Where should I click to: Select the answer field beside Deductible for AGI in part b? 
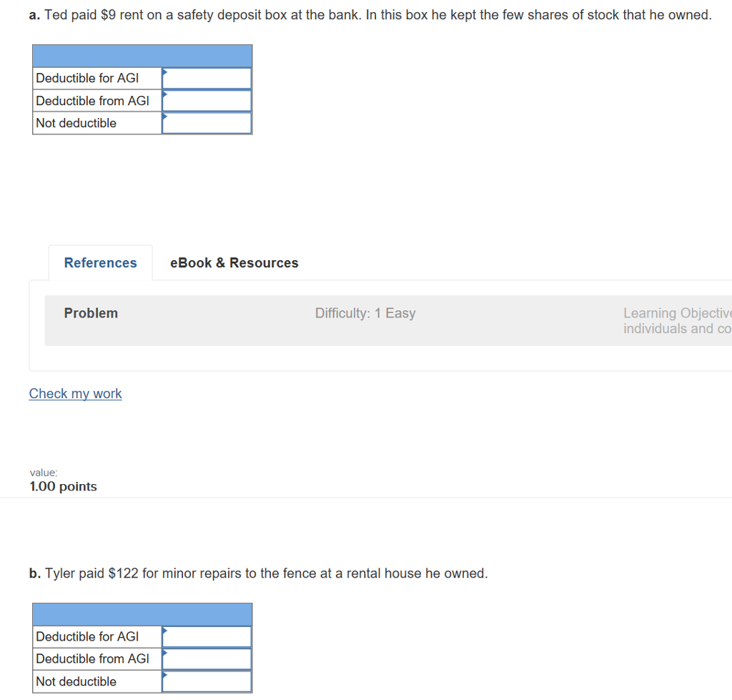(206, 636)
